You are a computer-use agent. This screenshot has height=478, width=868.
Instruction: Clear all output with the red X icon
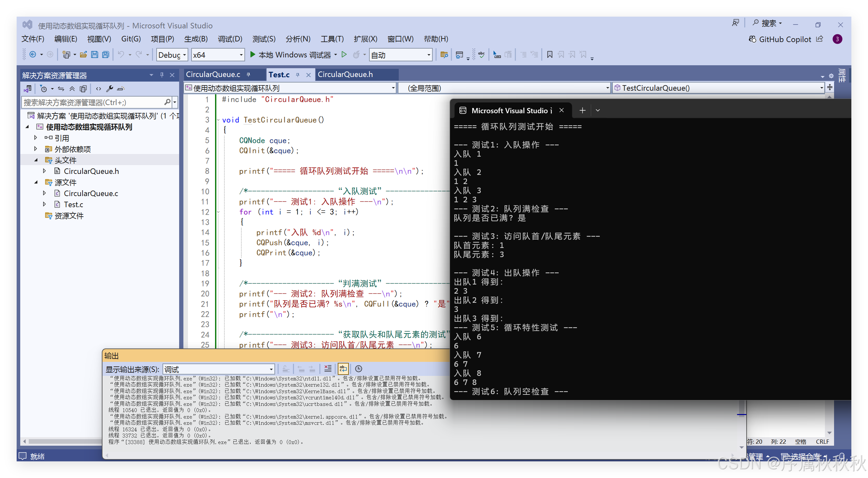(x=328, y=368)
